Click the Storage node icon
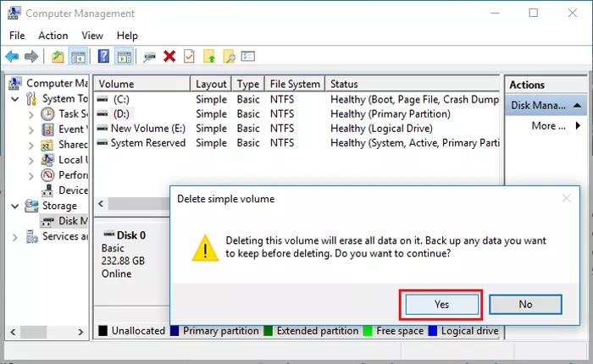The height and width of the screenshot is (364, 593). 31,206
